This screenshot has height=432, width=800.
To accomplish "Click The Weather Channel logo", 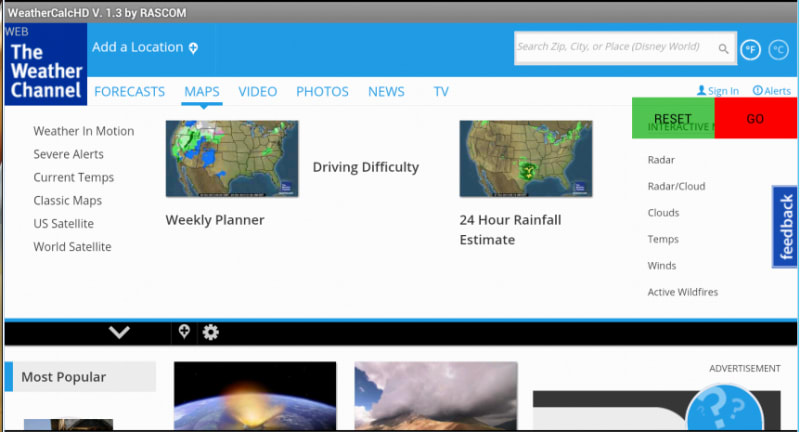I will [46, 65].
